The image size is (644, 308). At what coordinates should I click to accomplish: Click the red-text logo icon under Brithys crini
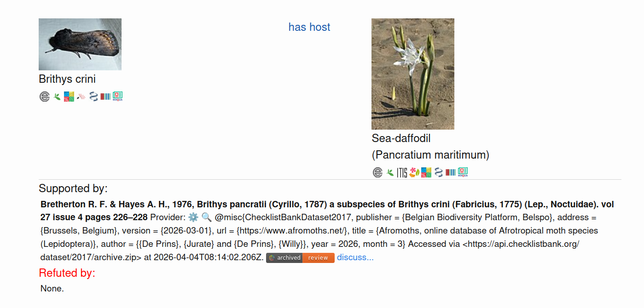pos(81,97)
